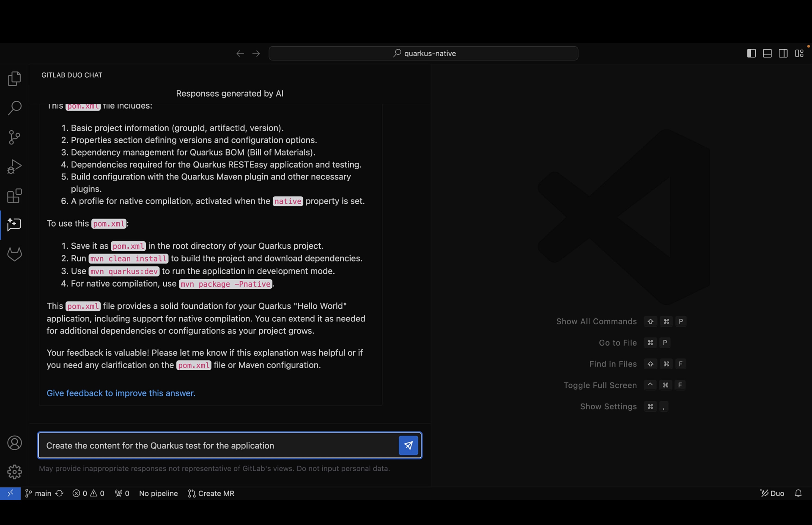The image size is (812, 525).
Task: Open the Search view in activity bar
Action: click(x=14, y=108)
